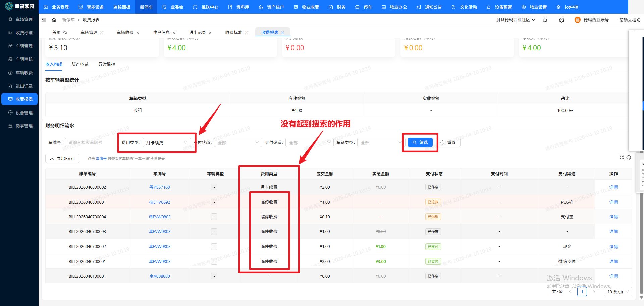
Task: Switch to the 资产收益 tab
Action: (x=80, y=64)
